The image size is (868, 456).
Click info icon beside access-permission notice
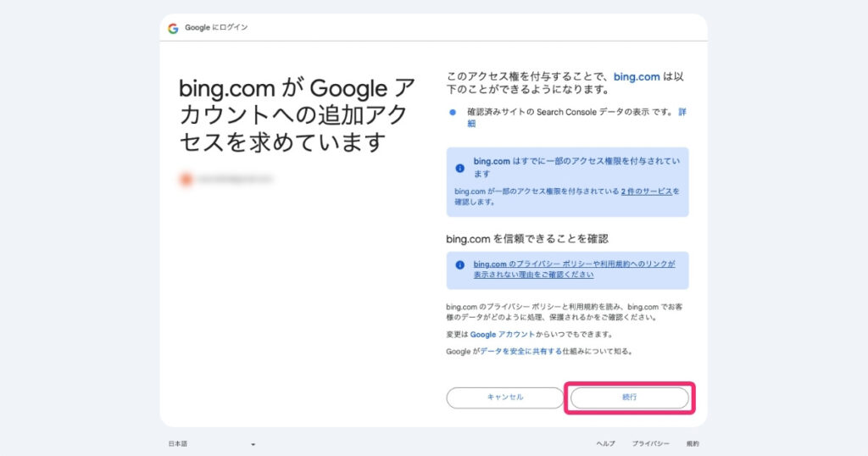[459, 168]
